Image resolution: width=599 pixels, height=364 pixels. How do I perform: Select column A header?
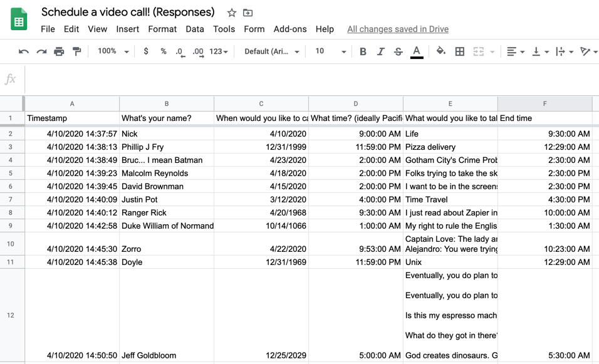tap(72, 103)
